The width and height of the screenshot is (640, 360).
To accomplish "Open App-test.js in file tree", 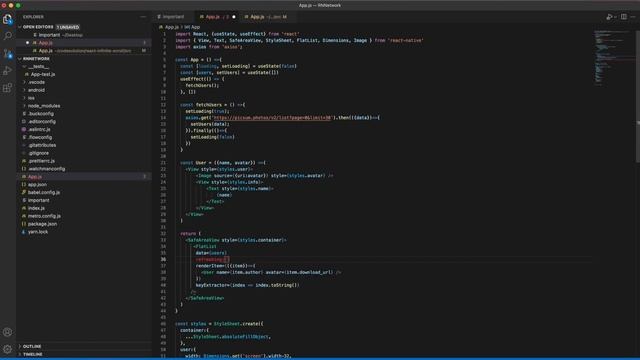I will tap(42, 74).
